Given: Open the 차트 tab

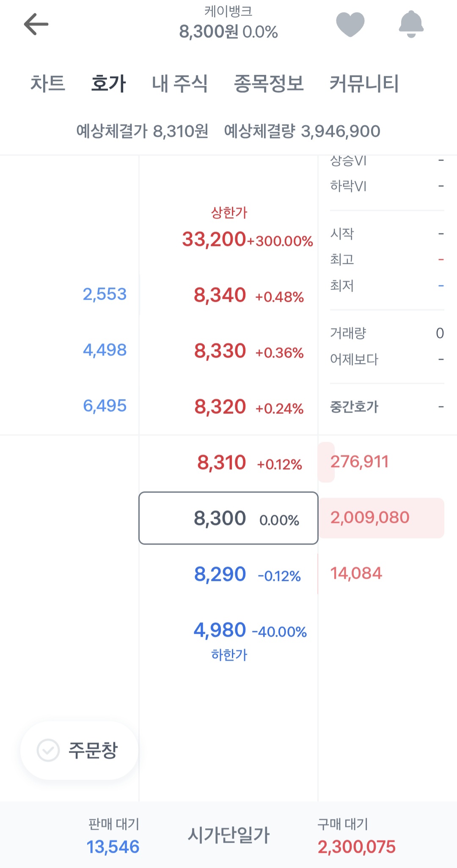Looking at the screenshot, I should (48, 83).
